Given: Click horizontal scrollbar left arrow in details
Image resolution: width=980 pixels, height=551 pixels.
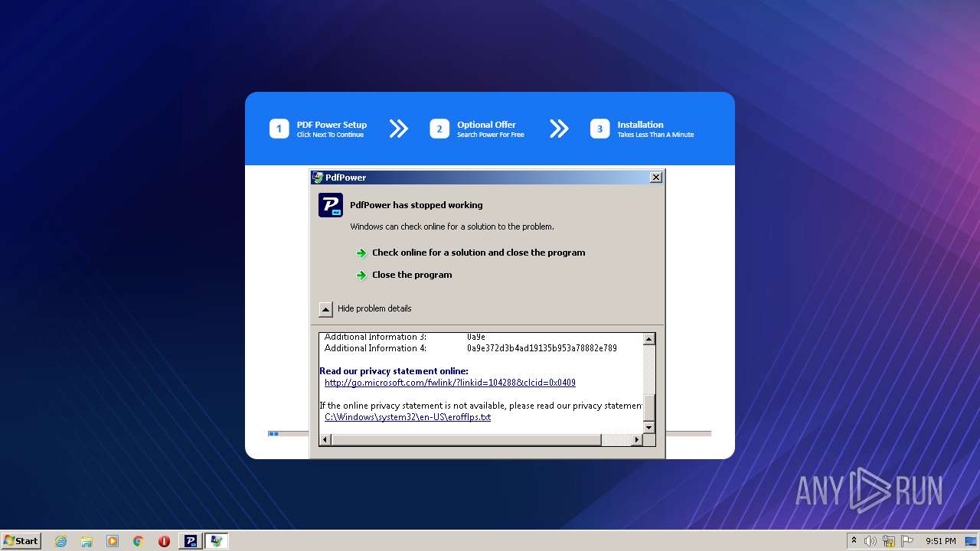Looking at the screenshot, I should [325, 439].
